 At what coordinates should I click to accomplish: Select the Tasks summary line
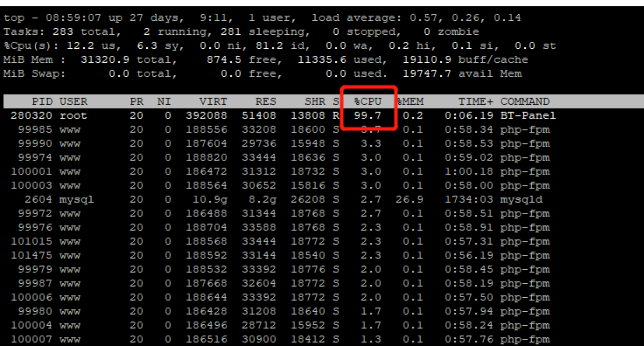coord(241,32)
